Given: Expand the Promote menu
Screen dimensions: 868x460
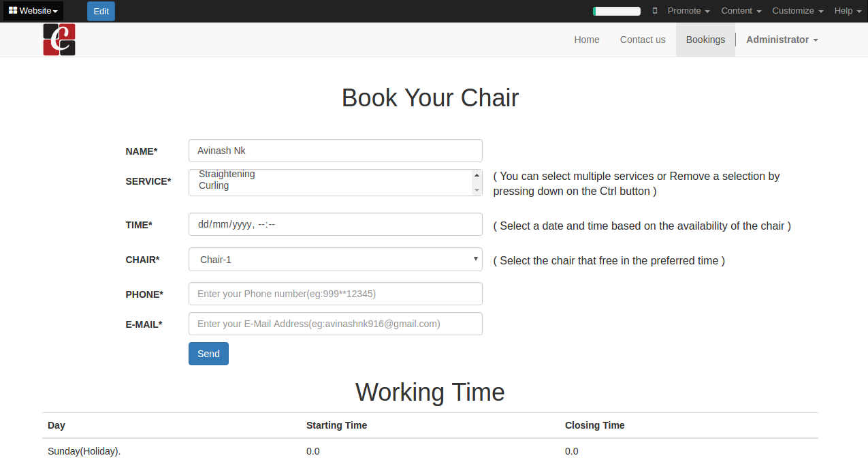Looking at the screenshot, I should pos(688,11).
